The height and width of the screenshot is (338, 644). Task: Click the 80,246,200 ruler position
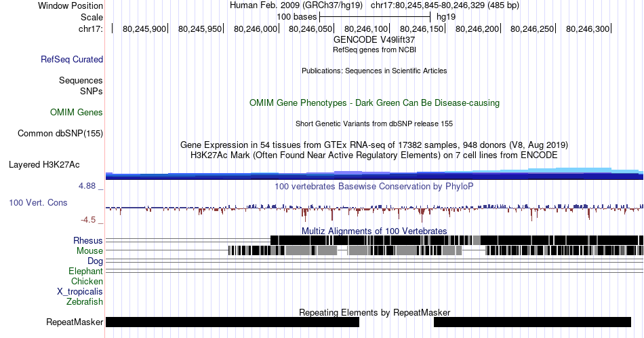[x=477, y=29]
